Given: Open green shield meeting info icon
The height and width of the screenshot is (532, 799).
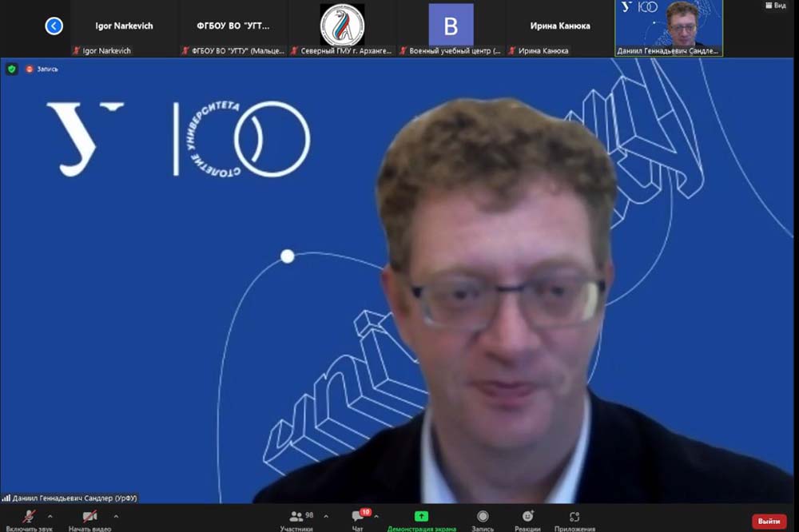Looking at the screenshot, I should click(x=12, y=69).
